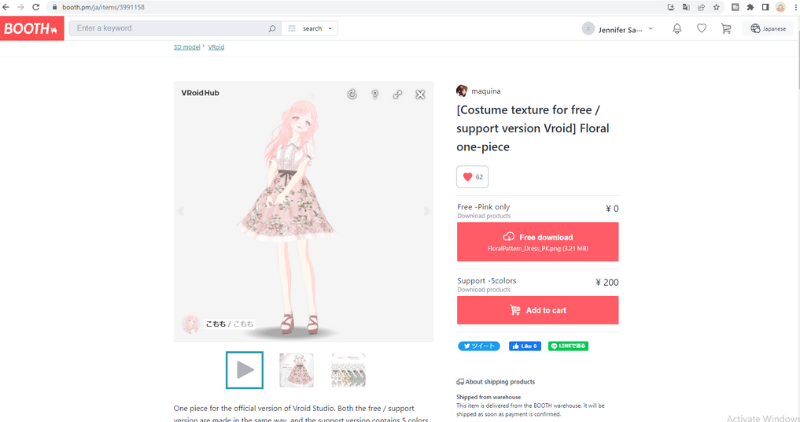Click the item title 'Floral one-piece'
This screenshot has height=422, width=800.
click(x=533, y=128)
